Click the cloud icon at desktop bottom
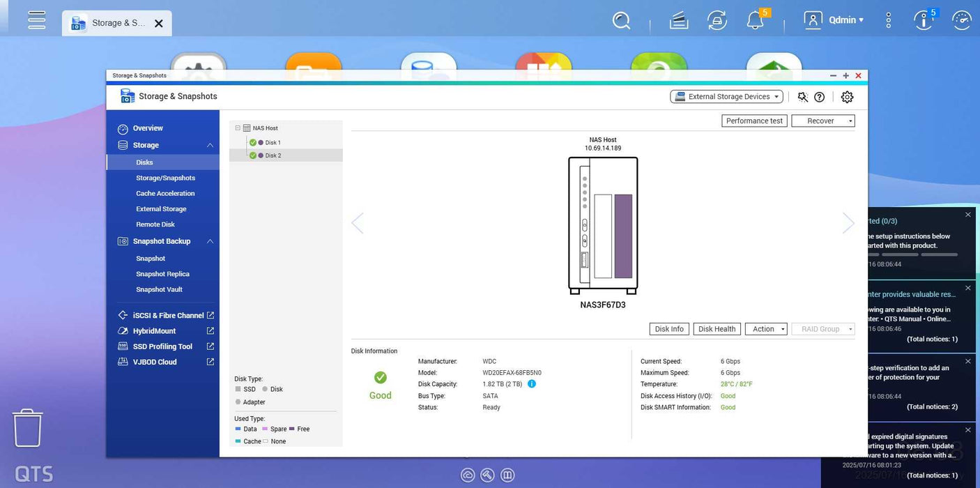 pos(468,475)
